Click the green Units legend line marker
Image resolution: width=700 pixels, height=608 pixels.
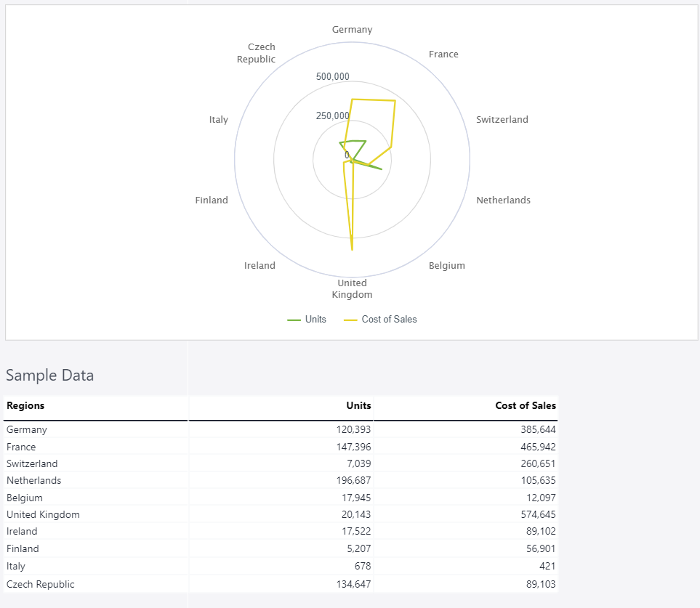pos(294,320)
